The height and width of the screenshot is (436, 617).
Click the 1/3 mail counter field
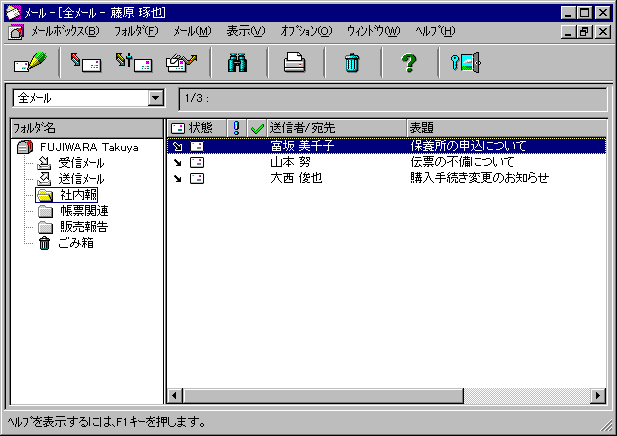click(x=393, y=99)
